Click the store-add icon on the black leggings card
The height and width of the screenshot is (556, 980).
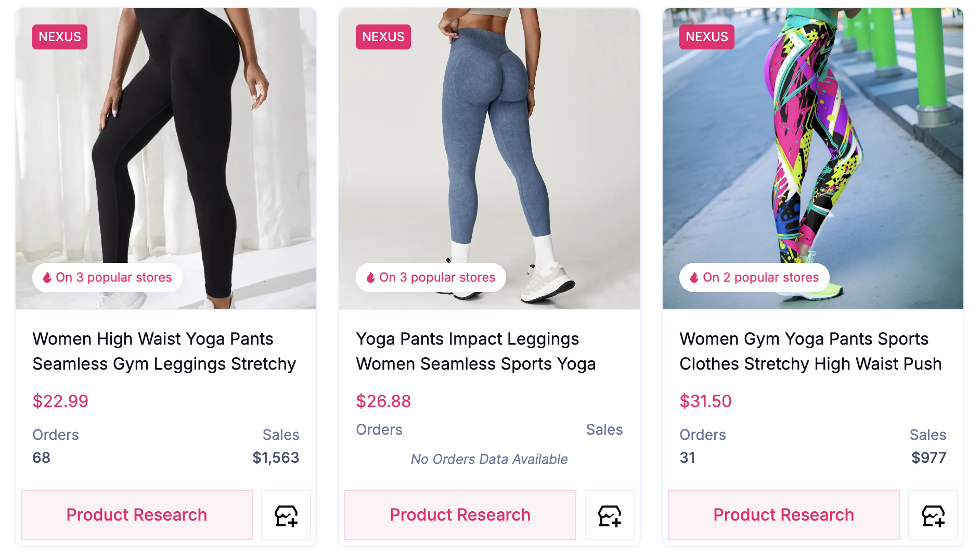tap(286, 515)
